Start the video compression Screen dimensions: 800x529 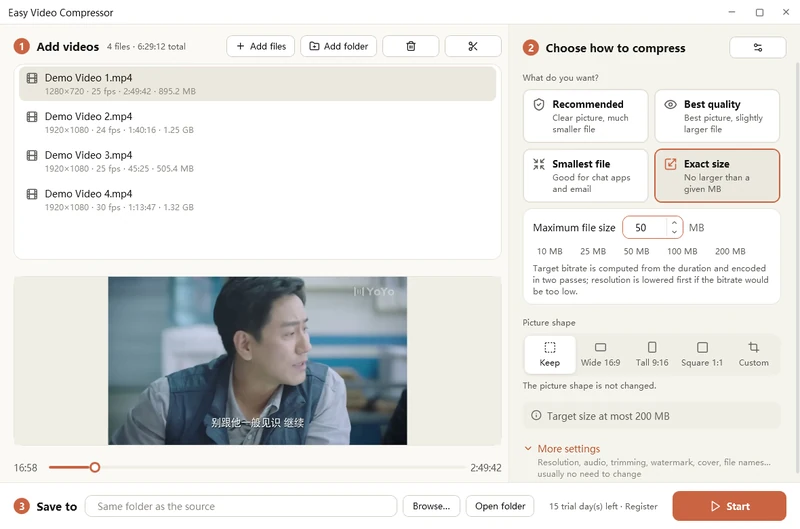pos(729,506)
